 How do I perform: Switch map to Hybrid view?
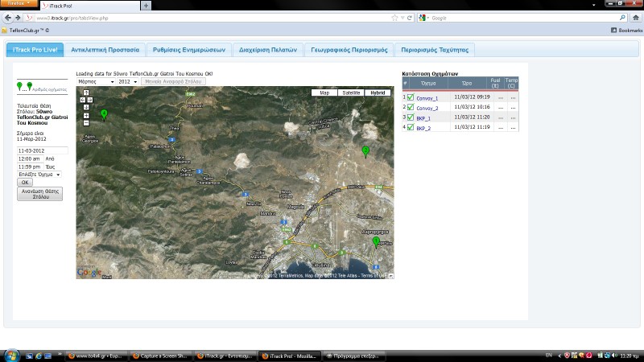tap(378, 93)
